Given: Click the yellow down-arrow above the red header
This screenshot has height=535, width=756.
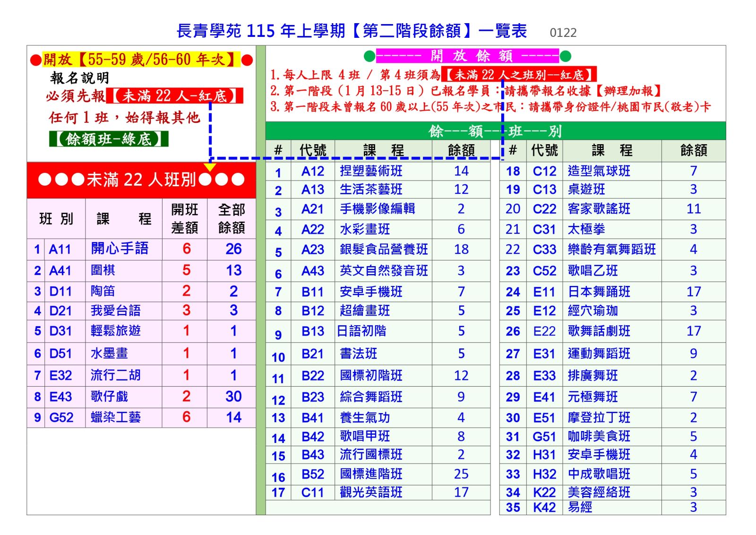Looking at the screenshot, I should point(210,167).
